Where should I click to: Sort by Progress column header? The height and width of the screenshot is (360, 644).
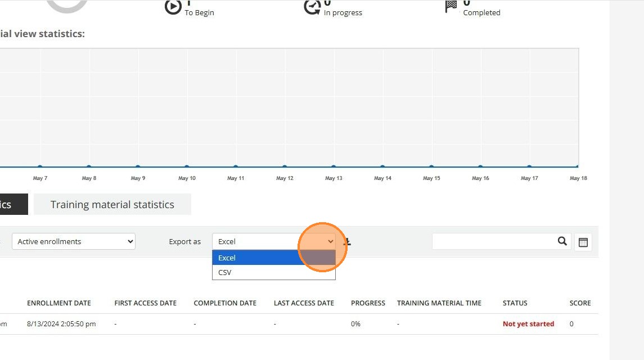368,303
